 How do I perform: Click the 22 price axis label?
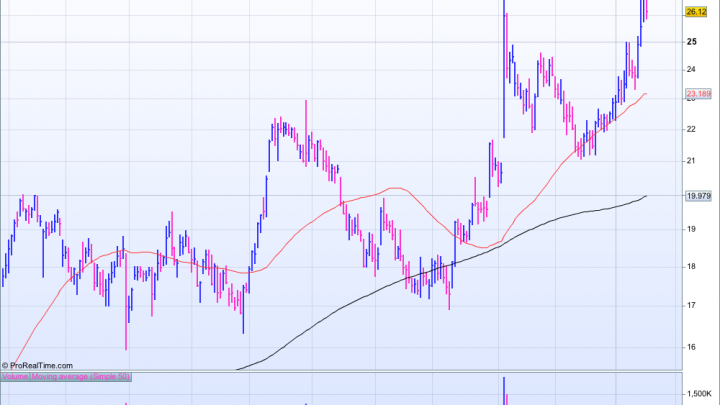click(691, 129)
